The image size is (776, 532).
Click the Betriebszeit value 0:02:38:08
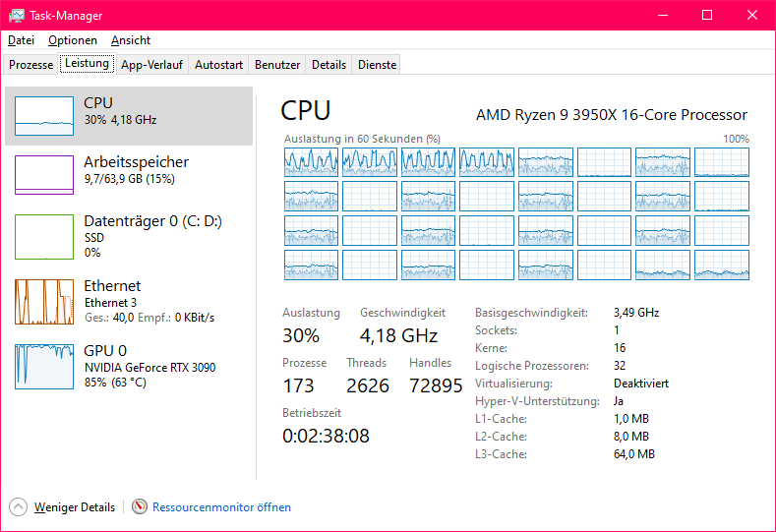point(326,436)
